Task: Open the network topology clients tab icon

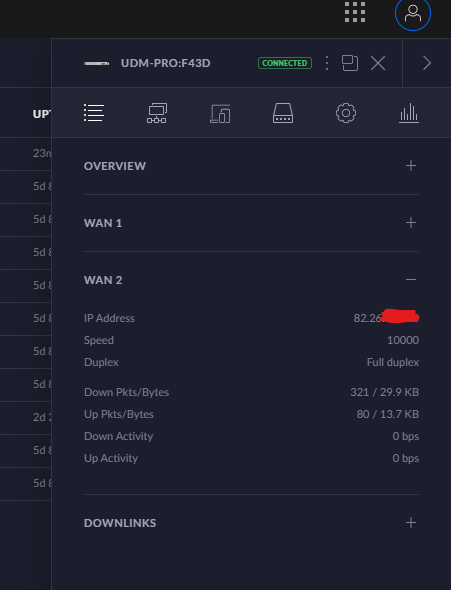Action: pyautogui.click(x=157, y=113)
